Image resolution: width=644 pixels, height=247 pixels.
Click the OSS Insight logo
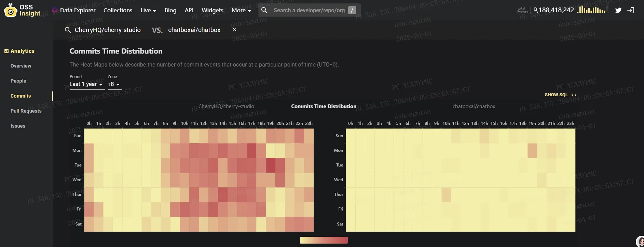(22, 10)
